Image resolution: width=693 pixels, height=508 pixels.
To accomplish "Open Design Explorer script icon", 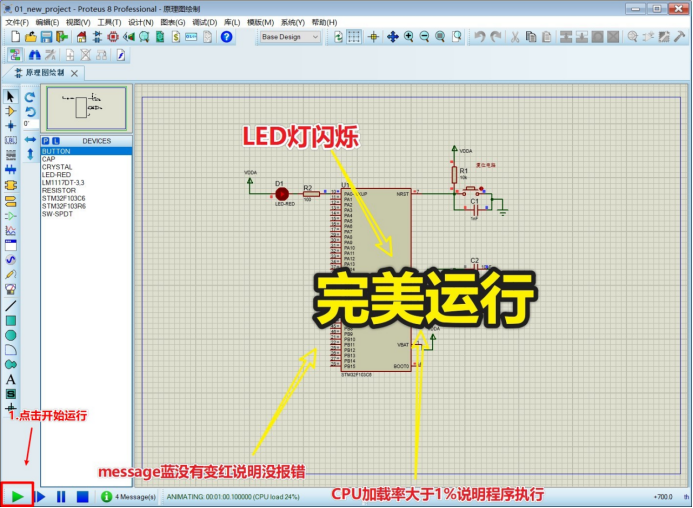I will click(x=121, y=55).
